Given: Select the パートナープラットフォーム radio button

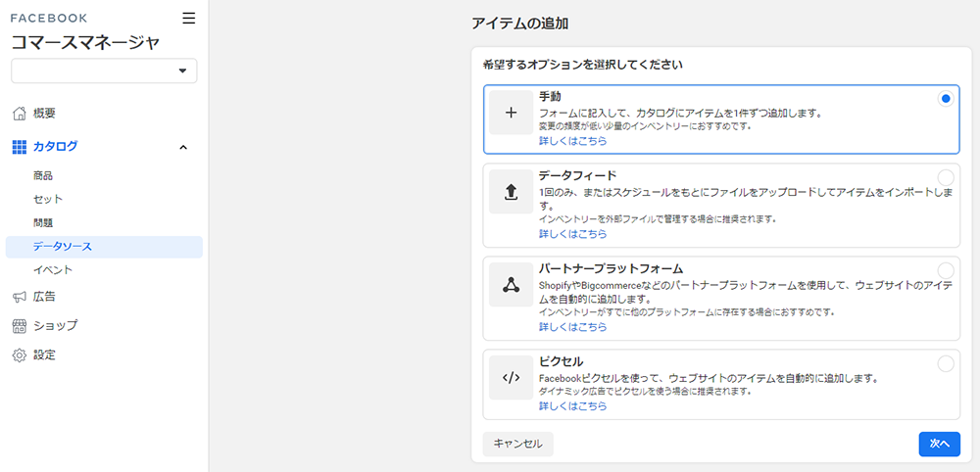Looking at the screenshot, I should [946, 270].
